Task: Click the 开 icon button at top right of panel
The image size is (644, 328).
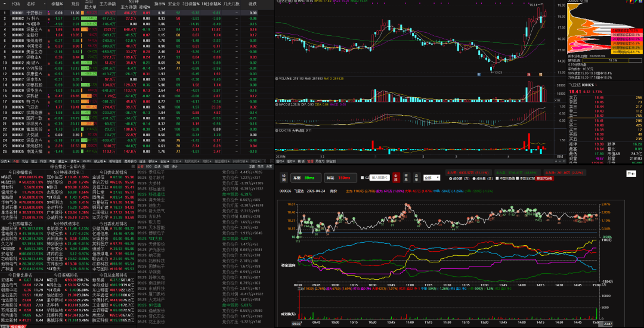Action: (630, 174)
